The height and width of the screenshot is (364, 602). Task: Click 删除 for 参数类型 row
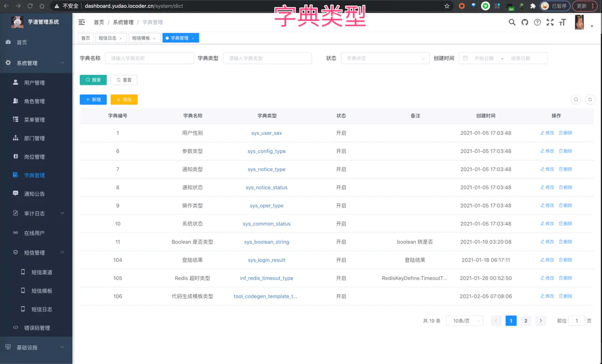click(565, 151)
